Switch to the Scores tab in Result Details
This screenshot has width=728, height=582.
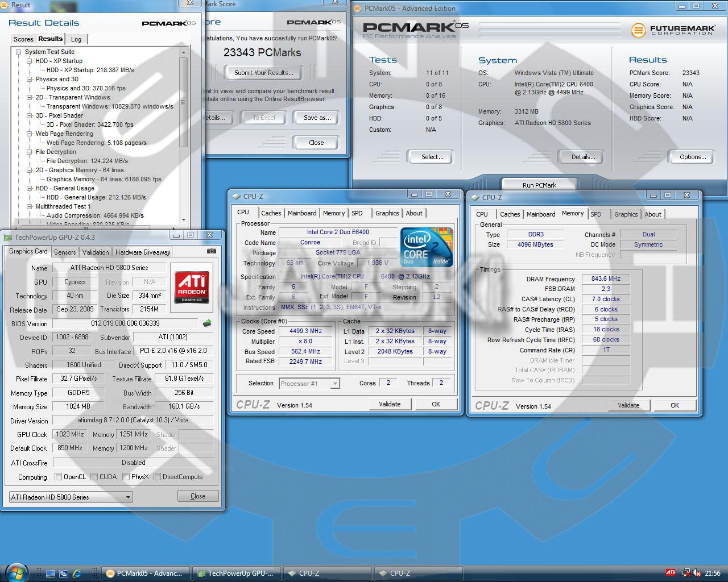pyautogui.click(x=23, y=39)
